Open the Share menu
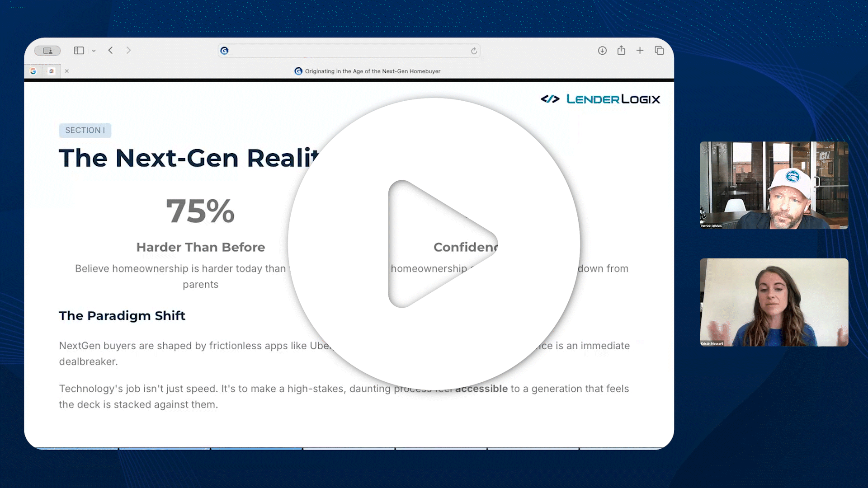The width and height of the screenshot is (868, 488). click(621, 50)
